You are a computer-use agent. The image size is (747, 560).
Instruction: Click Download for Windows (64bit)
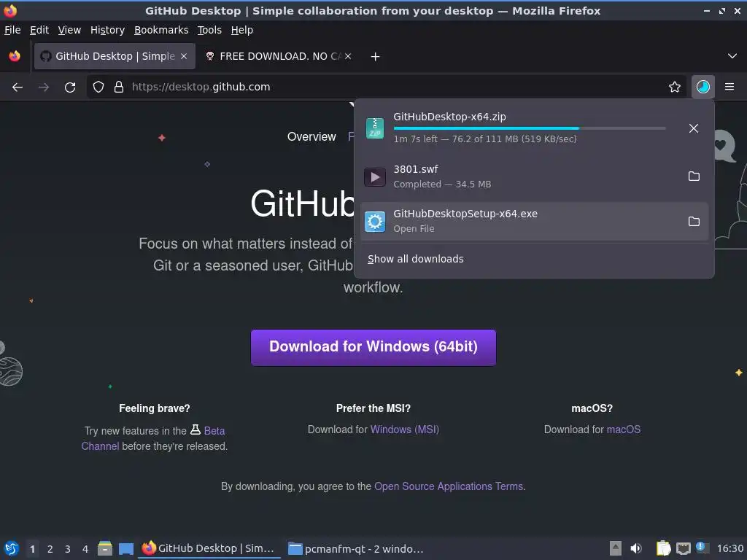(x=373, y=348)
